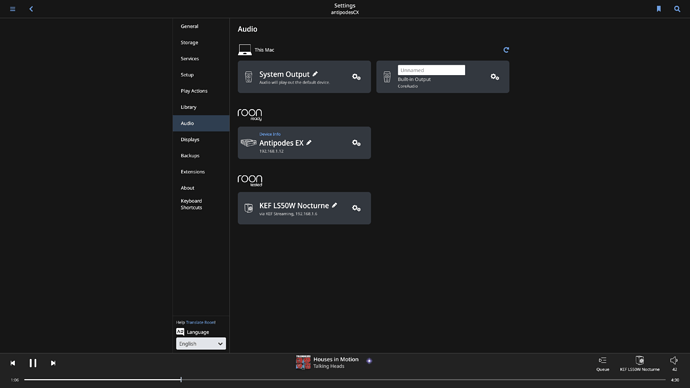Image resolution: width=690 pixels, height=388 pixels.
Task: Click the Antipodes EX zone name
Action: coord(281,143)
